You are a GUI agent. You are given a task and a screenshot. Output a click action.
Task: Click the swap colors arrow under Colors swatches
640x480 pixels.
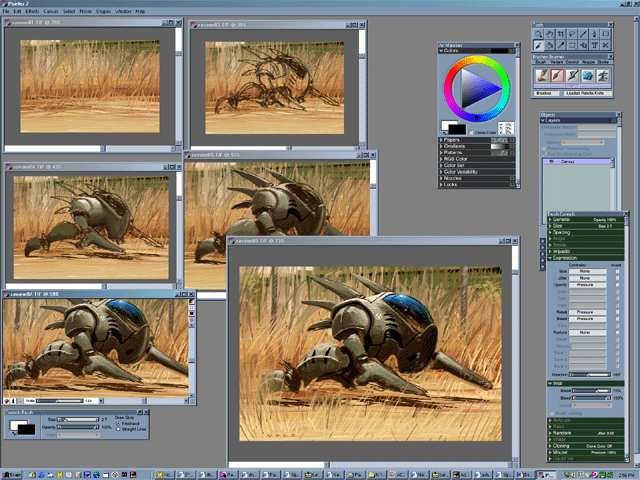click(444, 133)
